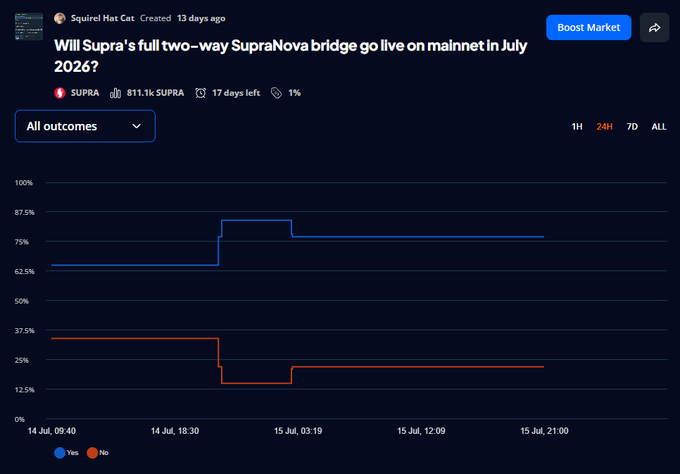Click the market question title
The width and height of the screenshot is (680, 474).
pos(290,56)
